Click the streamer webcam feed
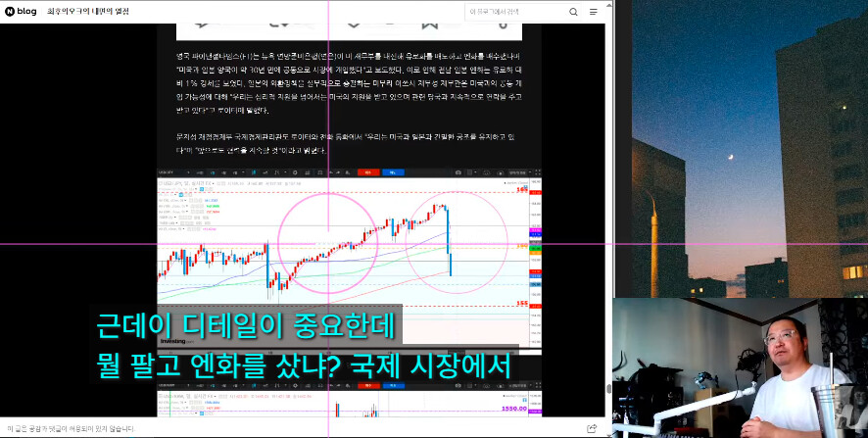 (x=740, y=367)
